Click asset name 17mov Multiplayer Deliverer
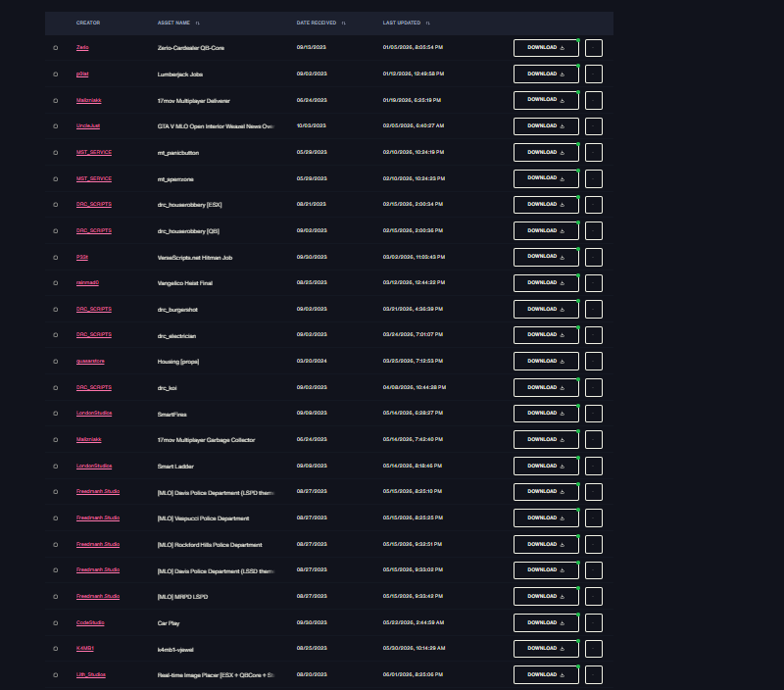Image resolution: width=784 pixels, height=690 pixels. pyautogui.click(x=193, y=101)
